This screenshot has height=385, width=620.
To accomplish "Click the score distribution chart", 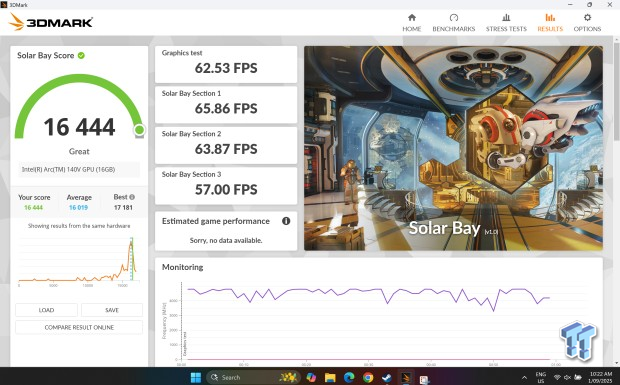I will tap(78, 262).
